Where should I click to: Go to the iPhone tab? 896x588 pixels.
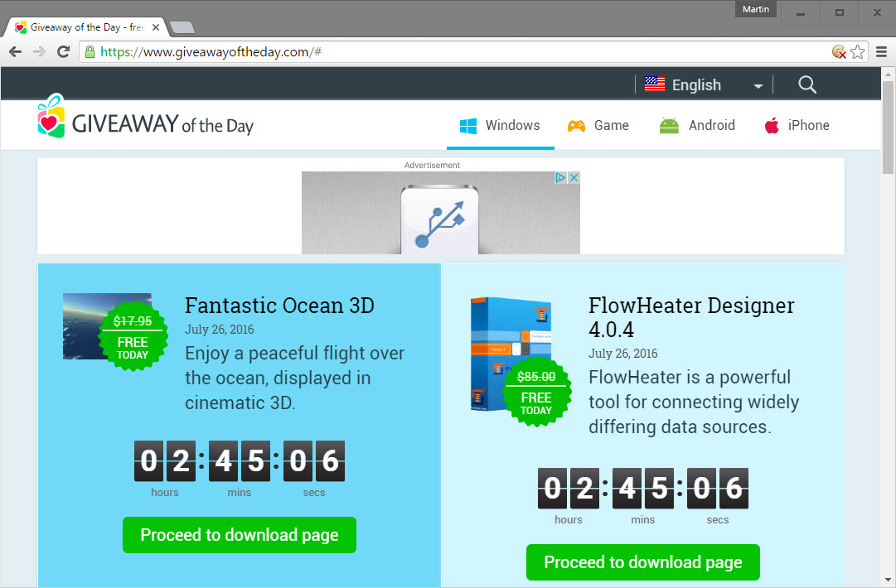point(797,126)
